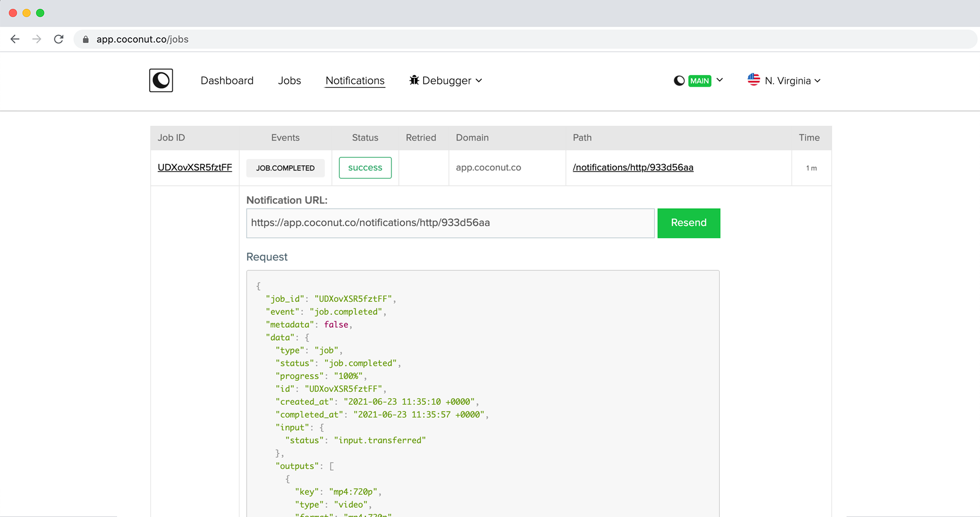
Task: Click the forward navigation arrow
Action: click(x=36, y=39)
